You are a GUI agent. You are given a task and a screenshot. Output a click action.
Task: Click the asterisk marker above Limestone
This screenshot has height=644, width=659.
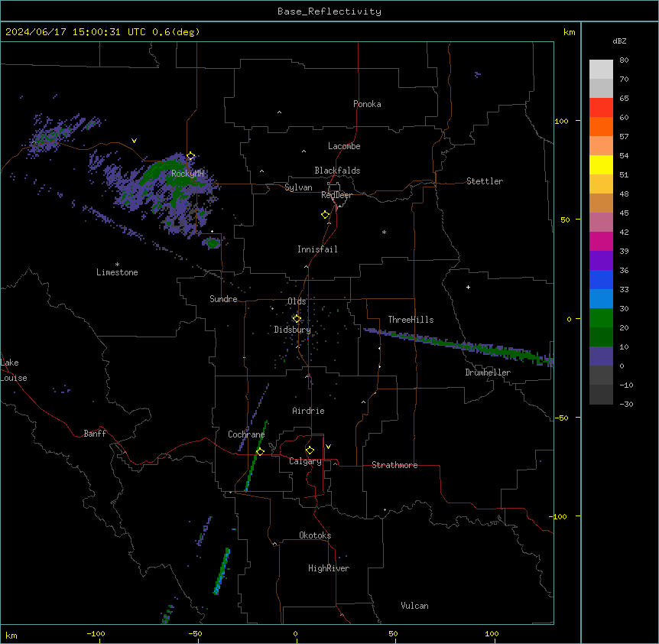pyautogui.click(x=117, y=265)
